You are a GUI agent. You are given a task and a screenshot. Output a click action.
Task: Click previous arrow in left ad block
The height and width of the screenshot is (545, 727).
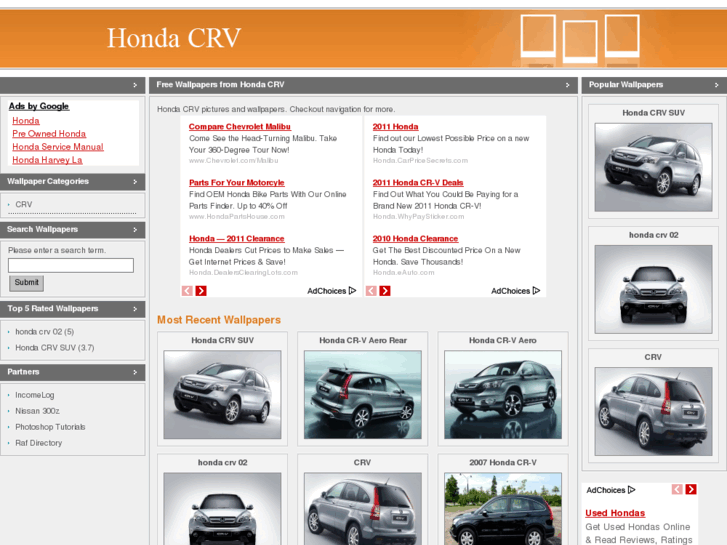pos(187,291)
